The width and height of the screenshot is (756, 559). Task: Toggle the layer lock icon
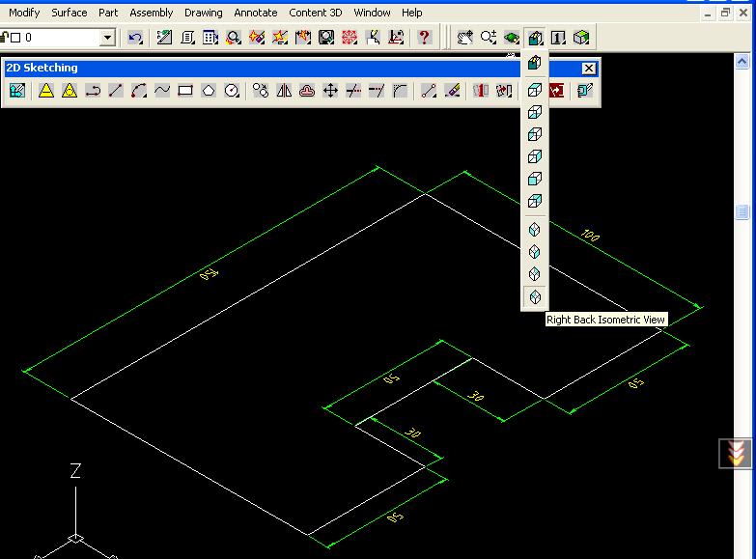[x=4, y=38]
